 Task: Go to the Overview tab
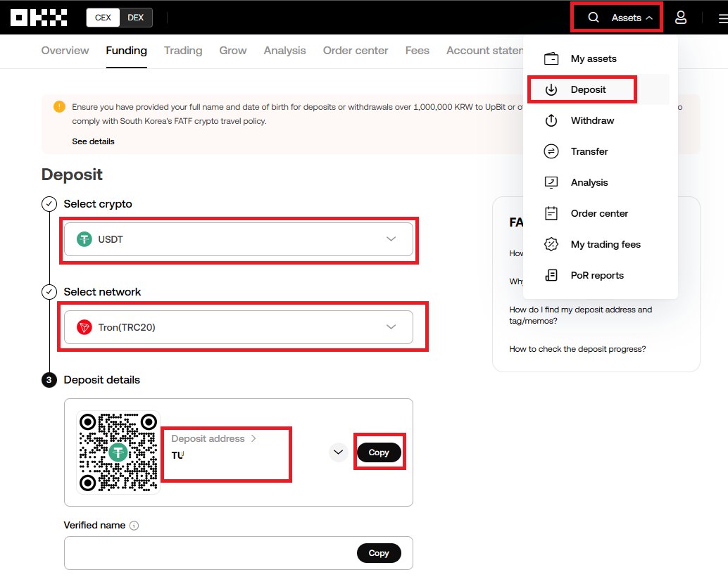pos(65,51)
